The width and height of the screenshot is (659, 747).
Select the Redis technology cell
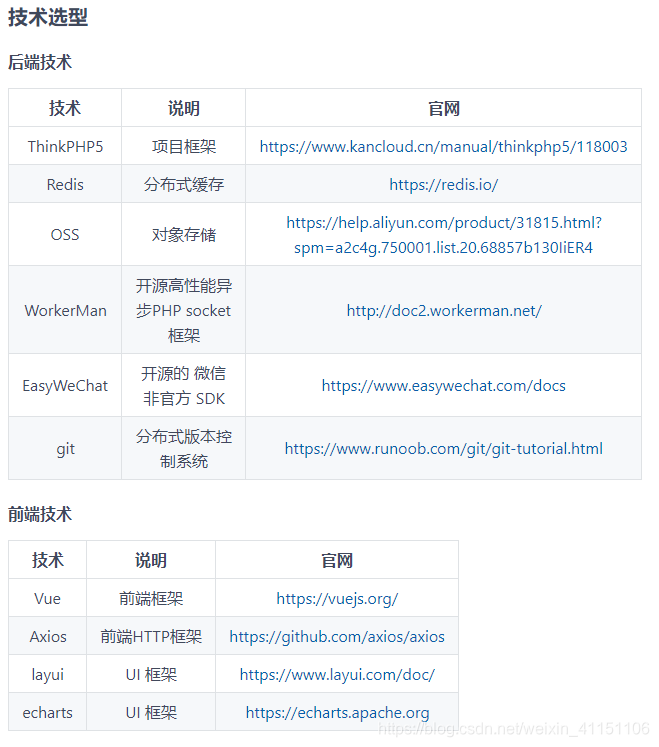[65, 185]
